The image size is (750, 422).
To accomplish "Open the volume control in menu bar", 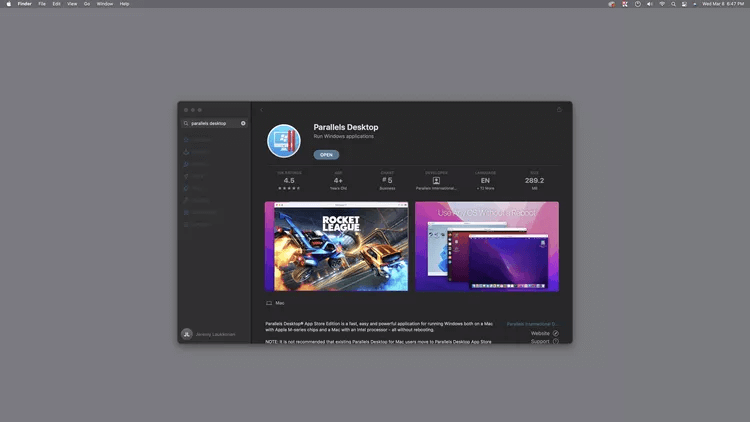I will pos(650,4).
